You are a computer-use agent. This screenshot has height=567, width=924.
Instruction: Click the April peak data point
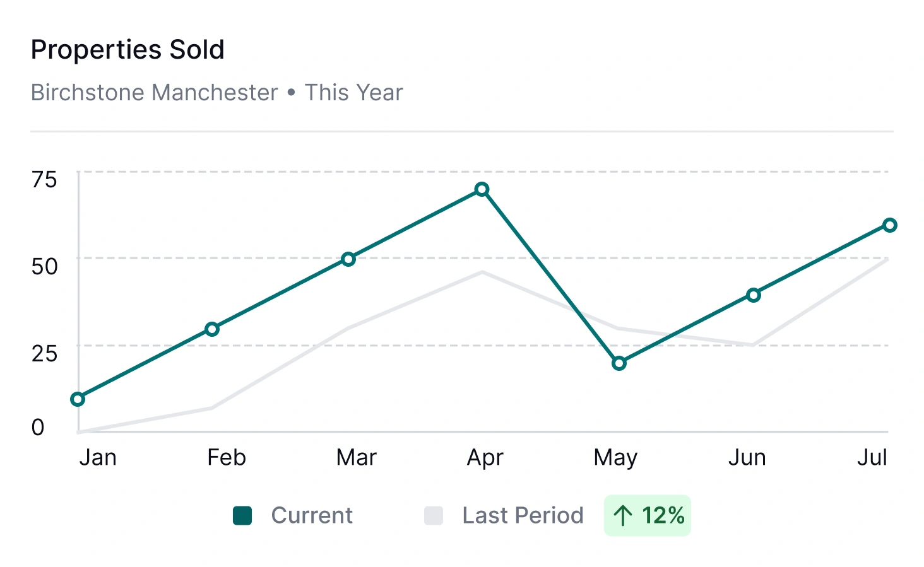tap(482, 190)
